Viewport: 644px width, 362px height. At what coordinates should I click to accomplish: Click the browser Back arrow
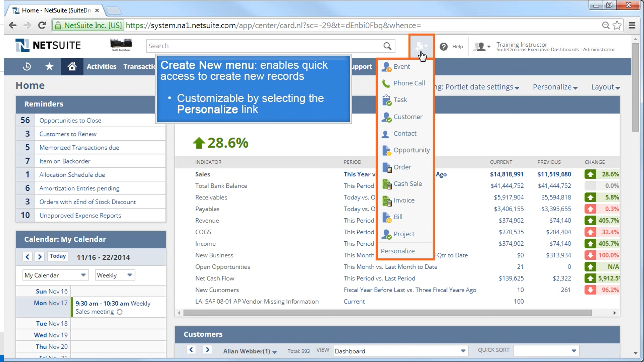[x=13, y=25]
